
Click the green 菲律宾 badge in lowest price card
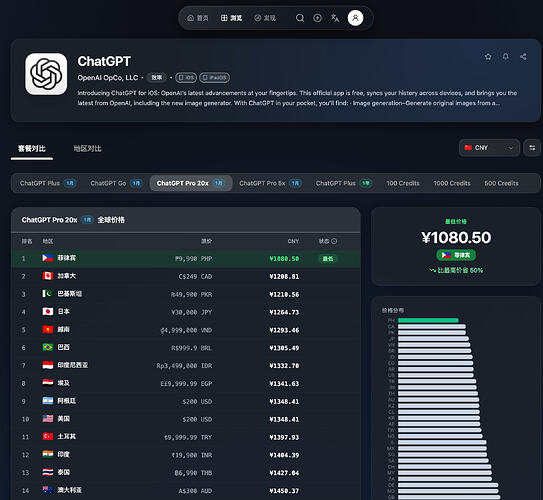(456, 255)
